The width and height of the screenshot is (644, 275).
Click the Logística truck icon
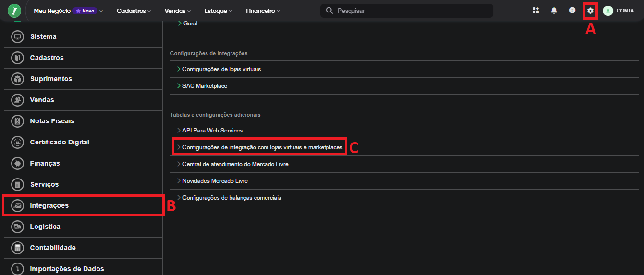point(17,227)
